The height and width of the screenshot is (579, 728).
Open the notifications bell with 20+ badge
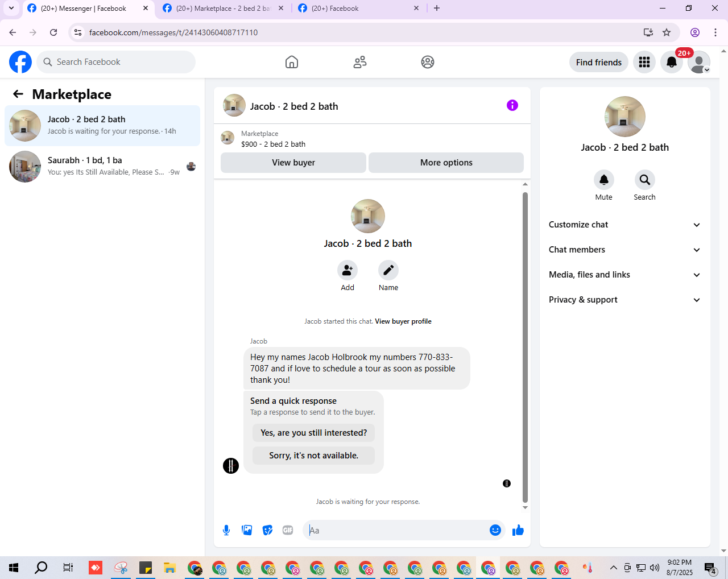pyautogui.click(x=672, y=62)
